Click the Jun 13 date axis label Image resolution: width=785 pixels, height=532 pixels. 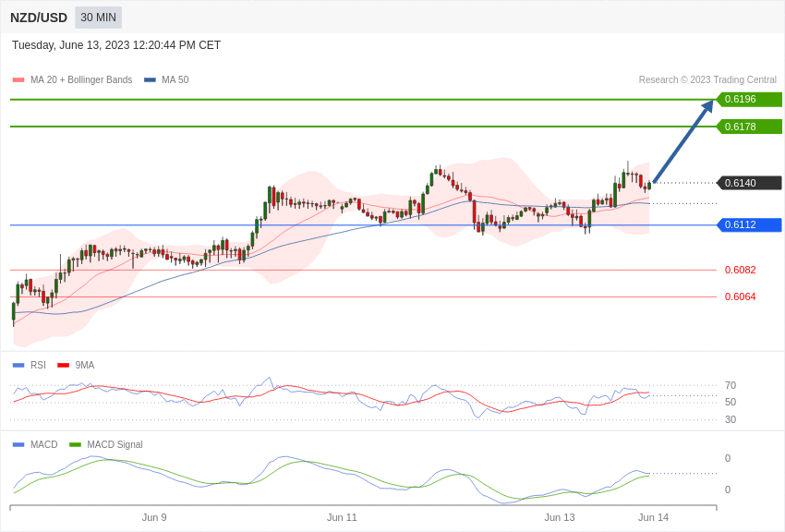pos(559,517)
